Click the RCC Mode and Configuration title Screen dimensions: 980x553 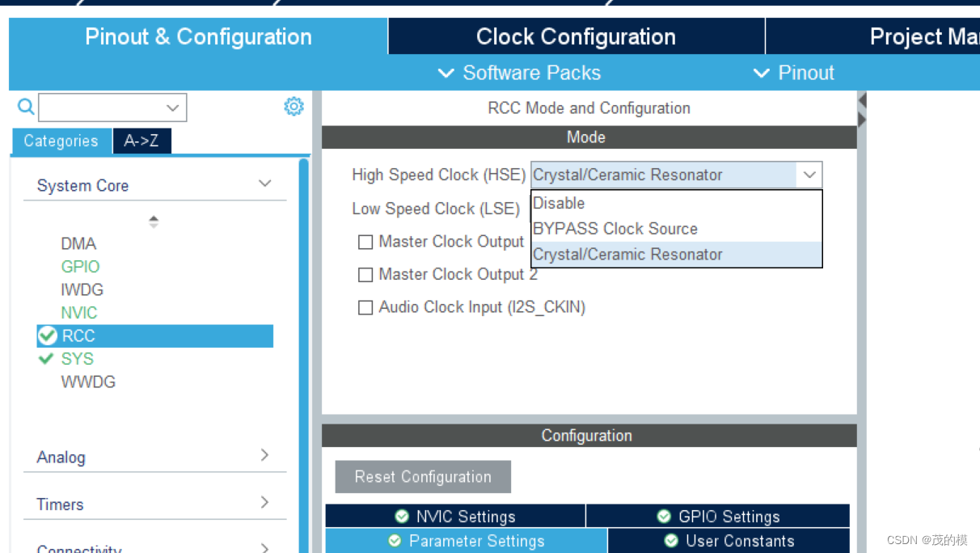click(x=589, y=108)
